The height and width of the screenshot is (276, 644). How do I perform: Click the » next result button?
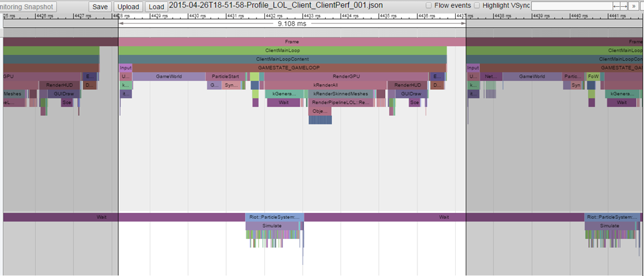tap(634, 6)
